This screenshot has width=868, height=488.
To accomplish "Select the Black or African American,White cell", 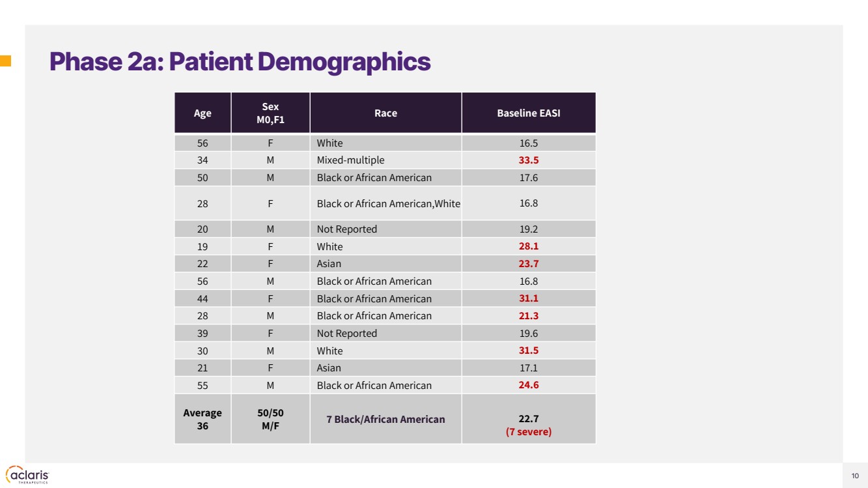I will coord(388,204).
